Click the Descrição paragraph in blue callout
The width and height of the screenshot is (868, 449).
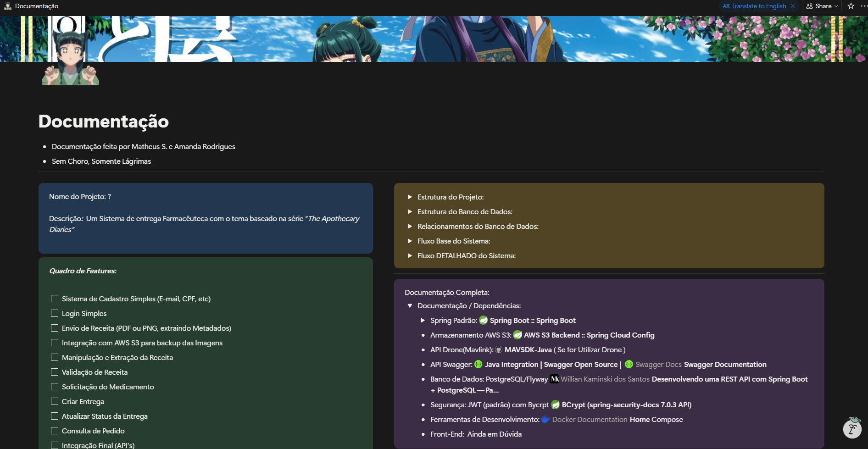[x=204, y=224]
